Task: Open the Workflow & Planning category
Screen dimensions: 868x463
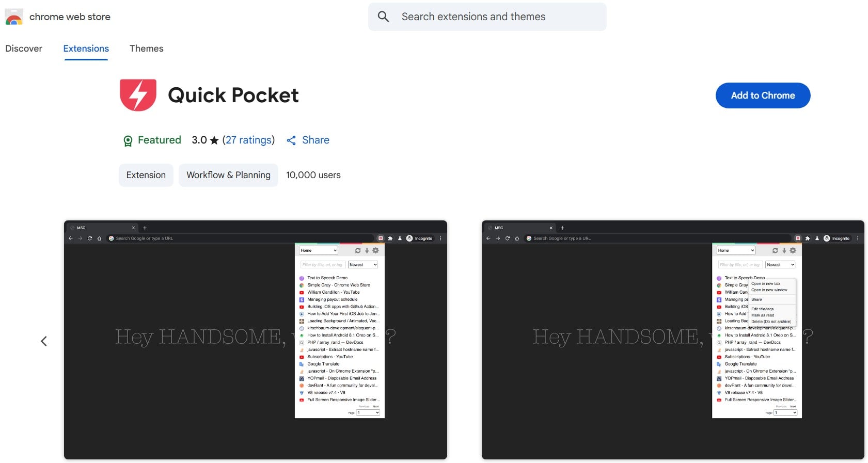Action: 228,175
